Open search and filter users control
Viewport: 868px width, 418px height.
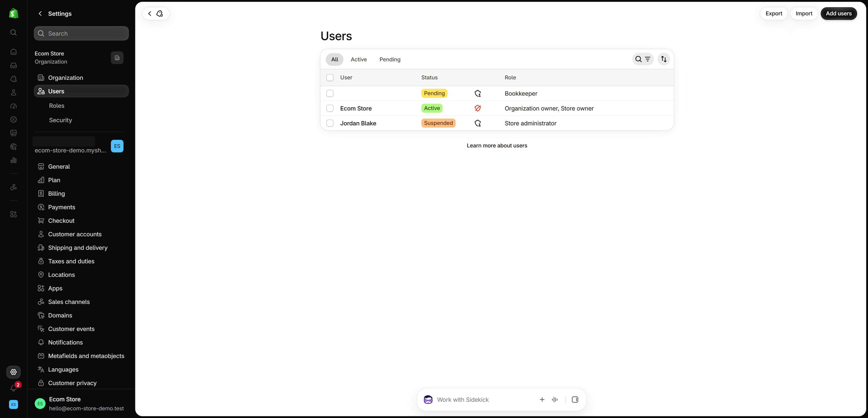click(x=643, y=59)
